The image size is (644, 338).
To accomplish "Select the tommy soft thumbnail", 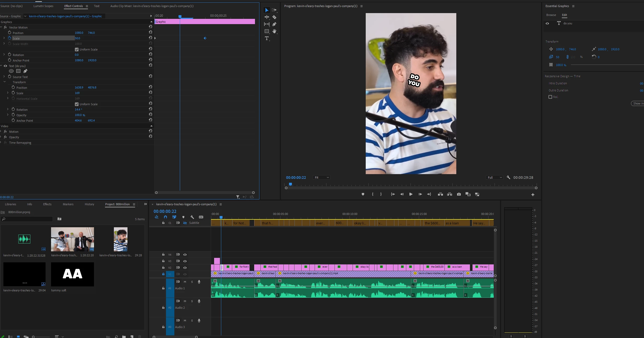I will 72,274.
